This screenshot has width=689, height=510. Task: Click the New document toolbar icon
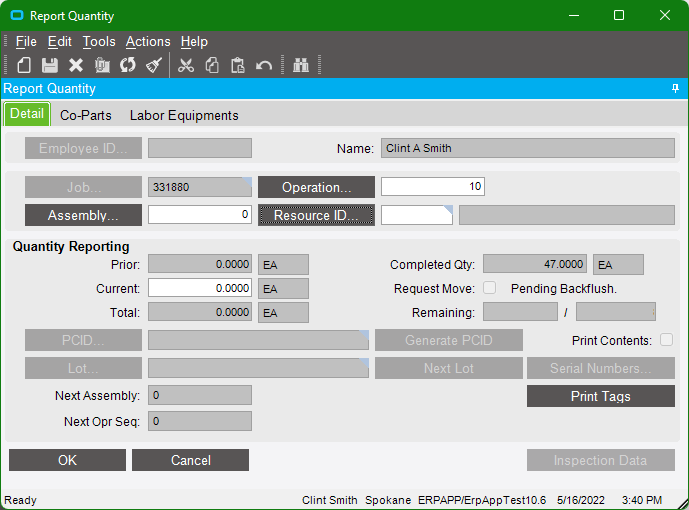[x=24, y=65]
